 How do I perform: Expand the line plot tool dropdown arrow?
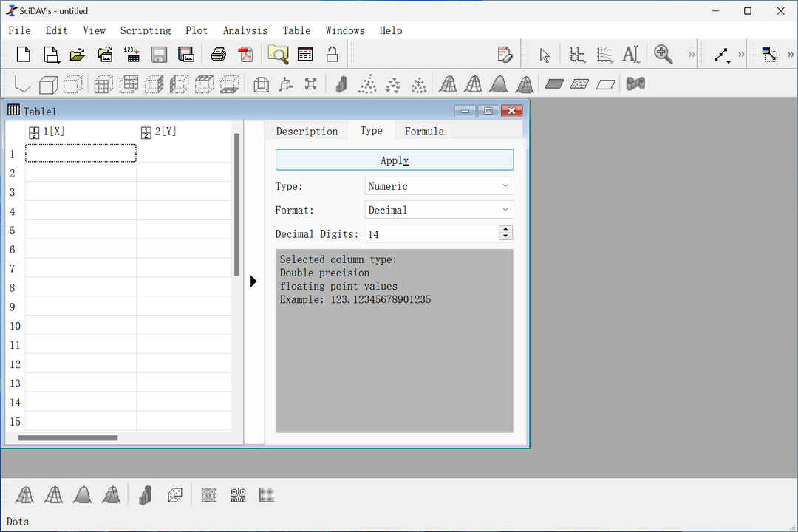[729, 62]
